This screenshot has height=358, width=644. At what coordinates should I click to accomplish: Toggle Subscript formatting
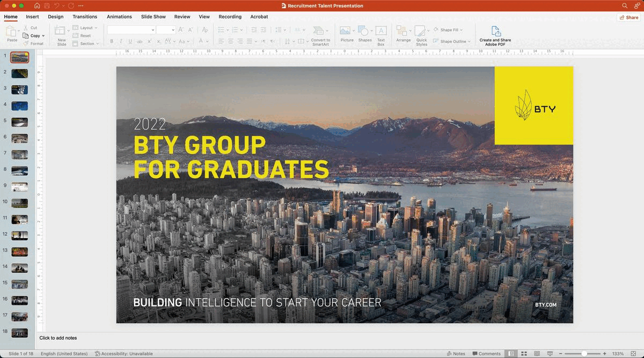coord(158,41)
